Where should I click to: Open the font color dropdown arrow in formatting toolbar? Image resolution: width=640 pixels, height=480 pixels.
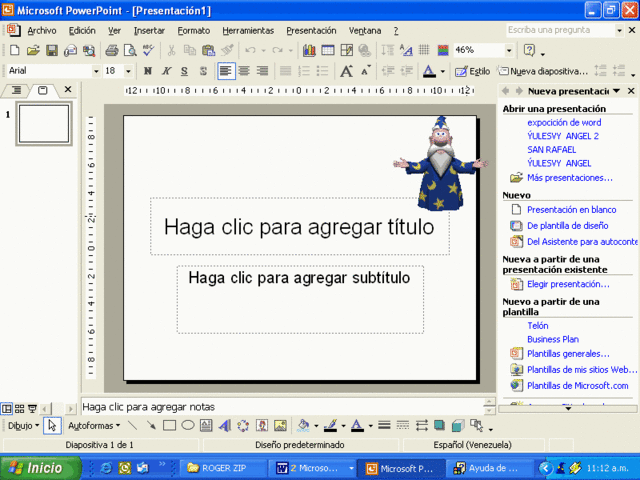click(442, 71)
